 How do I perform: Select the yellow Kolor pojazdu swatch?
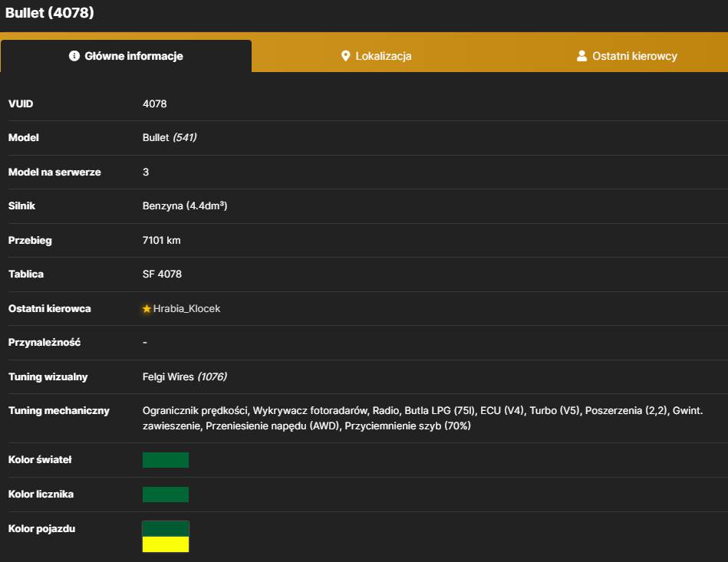tap(166, 544)
